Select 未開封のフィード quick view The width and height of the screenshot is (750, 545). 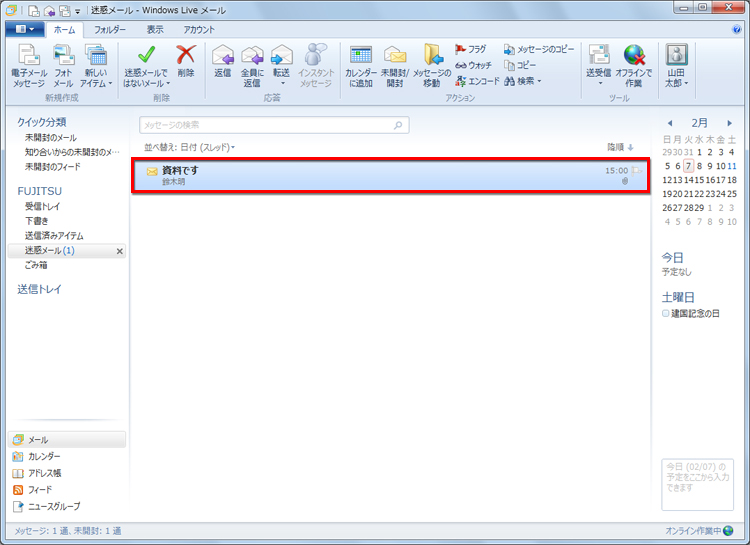coord(53,167)
